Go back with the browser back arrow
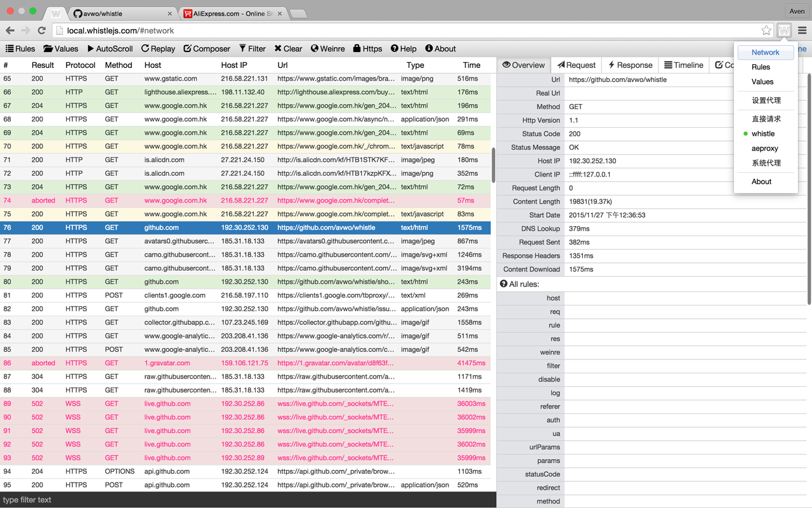 [x=10, y=30]
